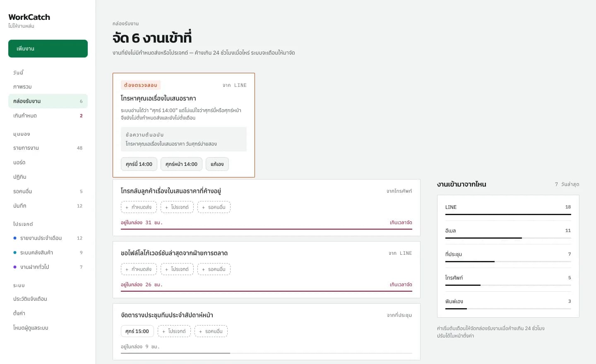
Task: Click the WorkCatch logo
Action: point(29,17)
